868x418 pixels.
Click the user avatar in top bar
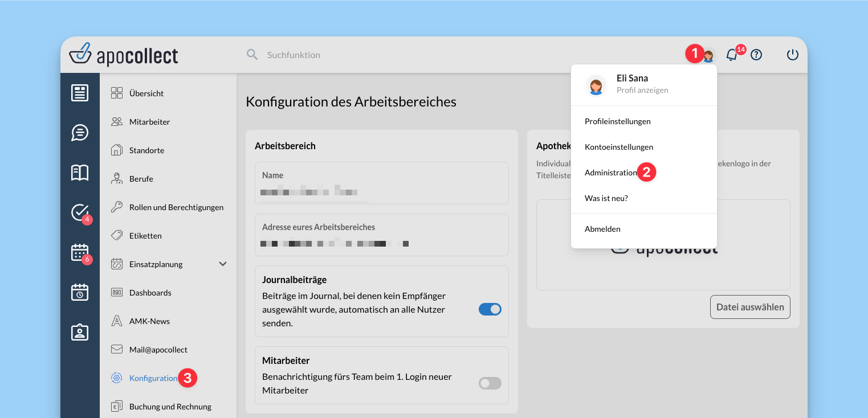coord(708,55)
